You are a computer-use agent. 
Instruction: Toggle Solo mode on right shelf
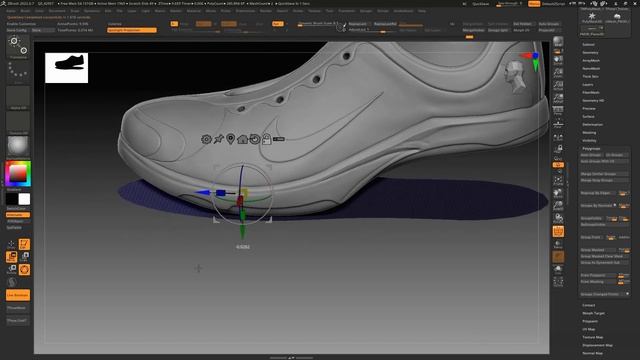point(558,269)
